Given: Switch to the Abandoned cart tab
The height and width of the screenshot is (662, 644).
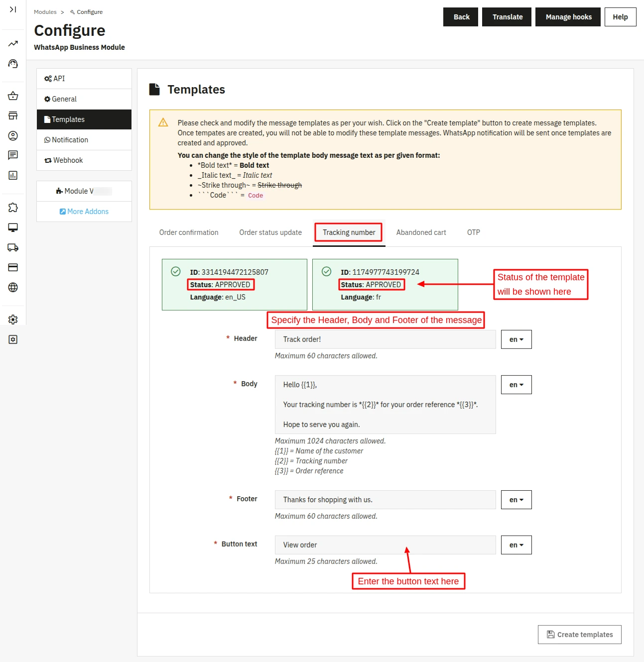Looking at the screenshot, I should [421, 232].
